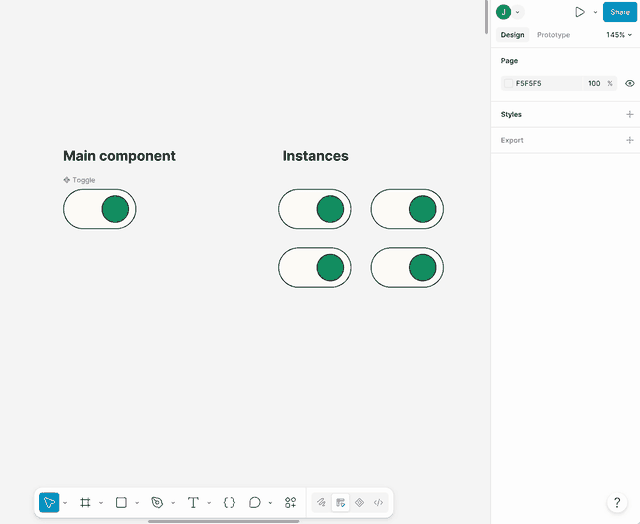Click the J user avatar
This screenshot has width=640, height=524.
[x=503, y=12]
